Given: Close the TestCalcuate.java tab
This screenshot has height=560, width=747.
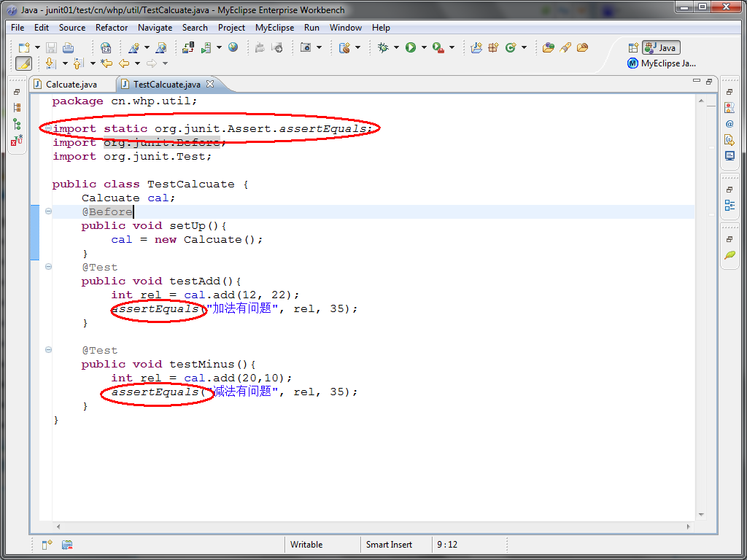Looking at the screenshot, I should click(210, 84).
